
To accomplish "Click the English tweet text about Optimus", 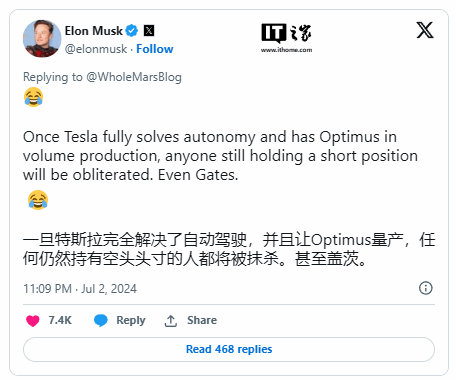I will (x=220, y=156).
